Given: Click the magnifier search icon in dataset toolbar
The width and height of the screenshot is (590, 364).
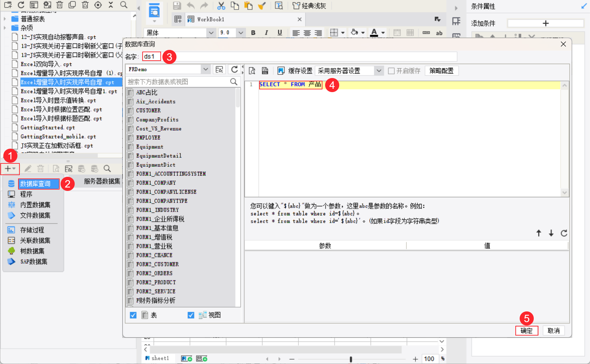Looking at the screenshot, I should click(x=107, y=169).
